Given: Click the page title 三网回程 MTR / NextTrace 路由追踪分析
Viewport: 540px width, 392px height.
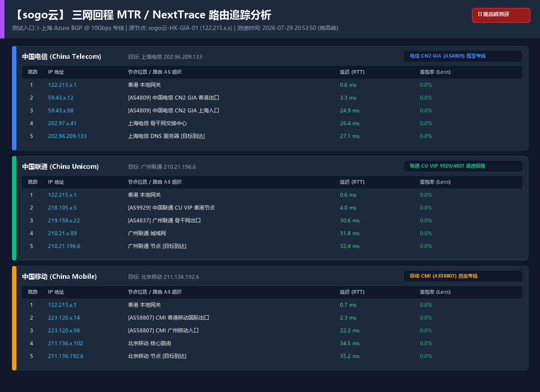Looking at the screenshot, I should [172, 15].
